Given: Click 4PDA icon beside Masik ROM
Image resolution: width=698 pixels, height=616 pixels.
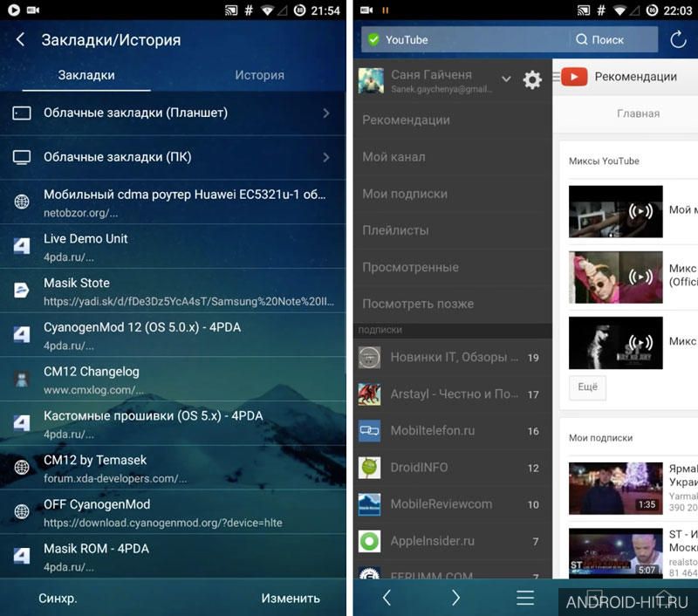Looking at the screenshot, I should click(22, 556).
